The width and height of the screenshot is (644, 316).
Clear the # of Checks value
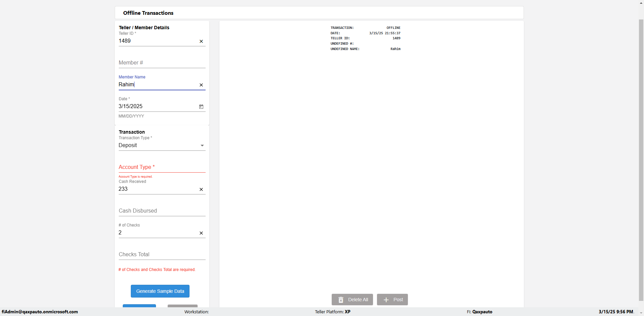point(201,233)
